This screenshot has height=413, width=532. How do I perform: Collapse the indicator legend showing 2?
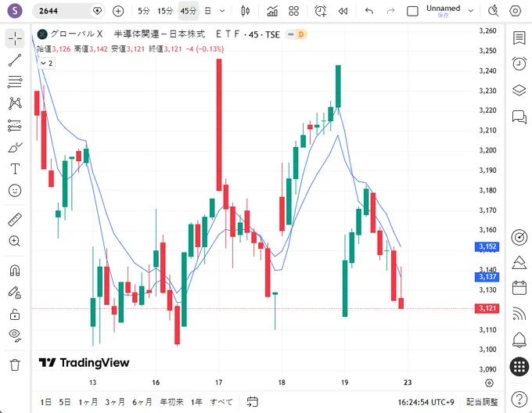point(46,63)
